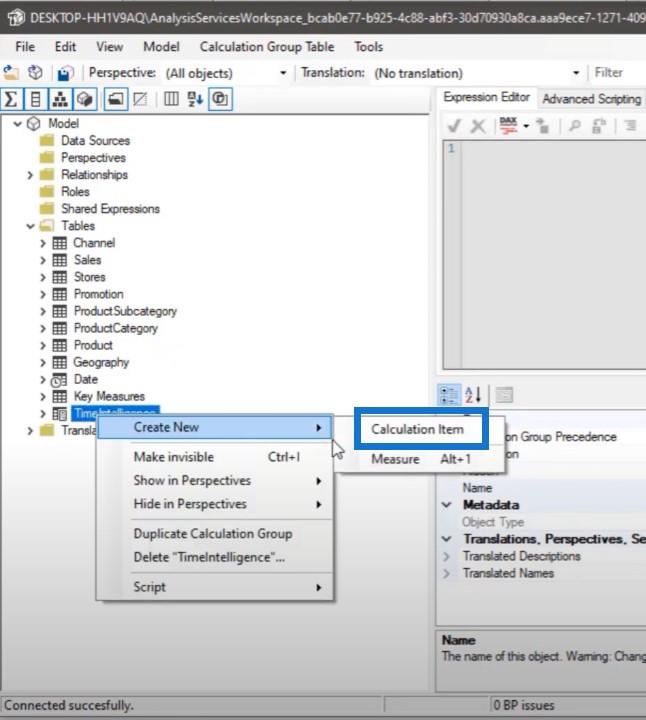Collapse the Tables folder
Viewport: 646px width, 720px height.
click(x=30, y=226)
